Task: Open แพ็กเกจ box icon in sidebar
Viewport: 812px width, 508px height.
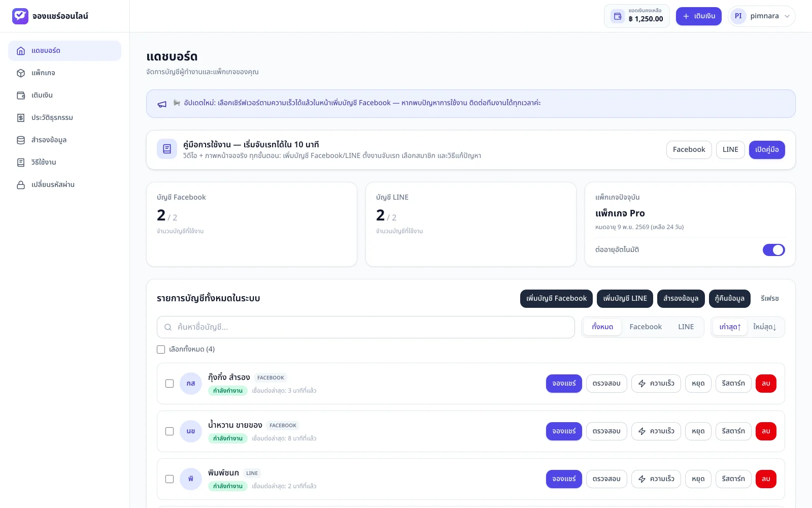Action: coord(21,73)
